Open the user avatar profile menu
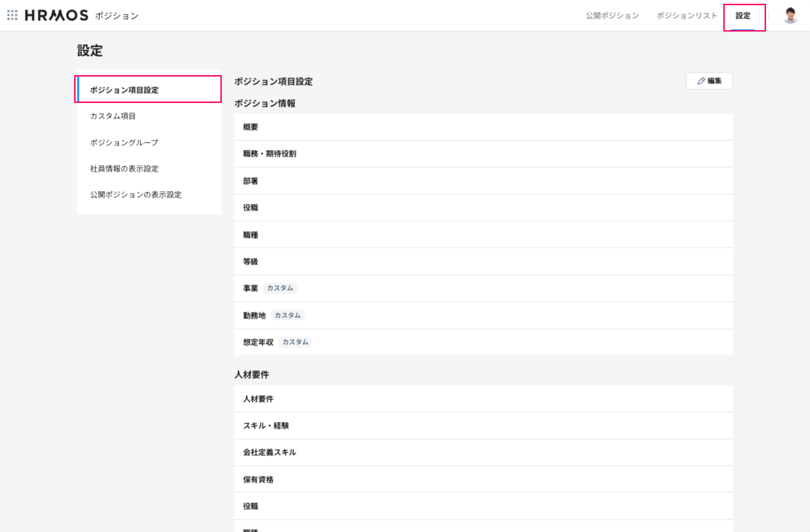The width and height of the screenshot is (810, 532). [790, 16]
